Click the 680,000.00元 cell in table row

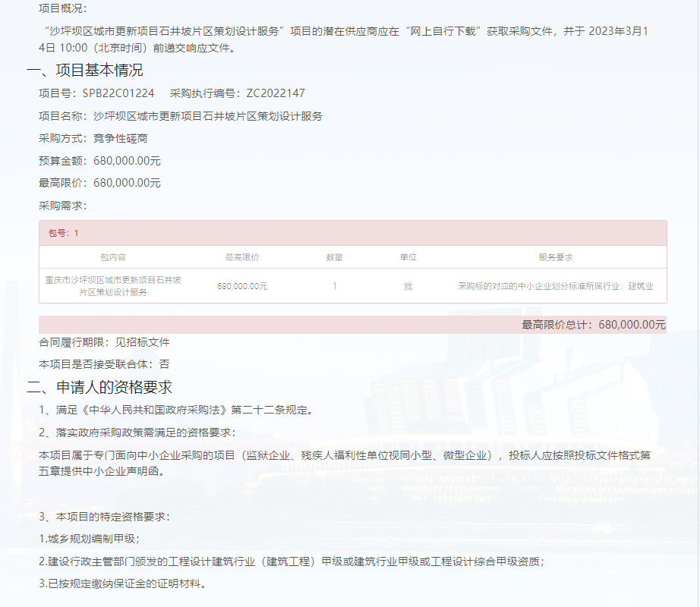(x=242, y=286)
